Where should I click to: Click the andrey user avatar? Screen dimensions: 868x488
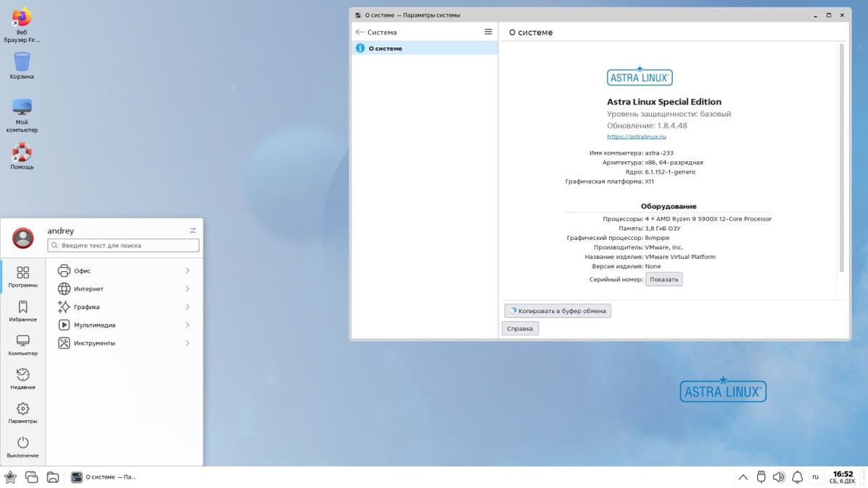point(23,237)
